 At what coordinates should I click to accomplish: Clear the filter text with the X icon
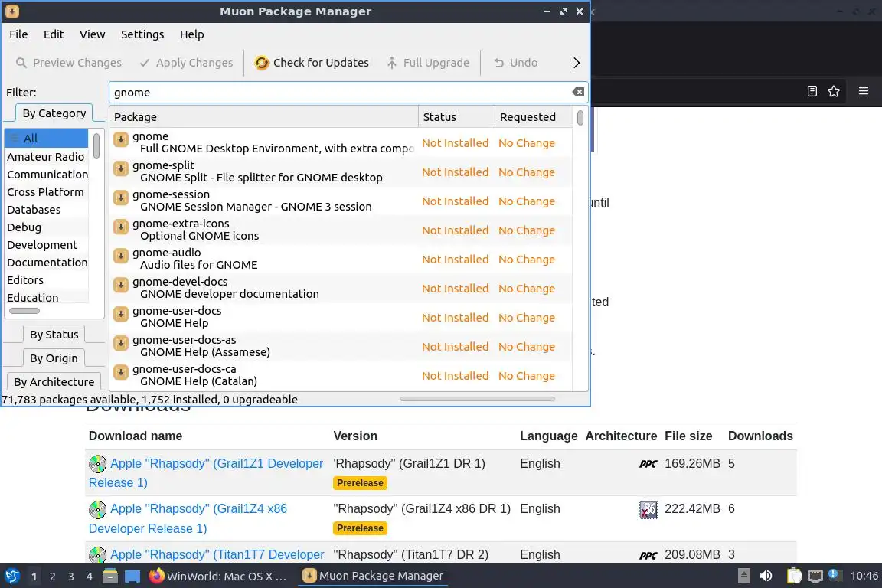coord(578,93)
